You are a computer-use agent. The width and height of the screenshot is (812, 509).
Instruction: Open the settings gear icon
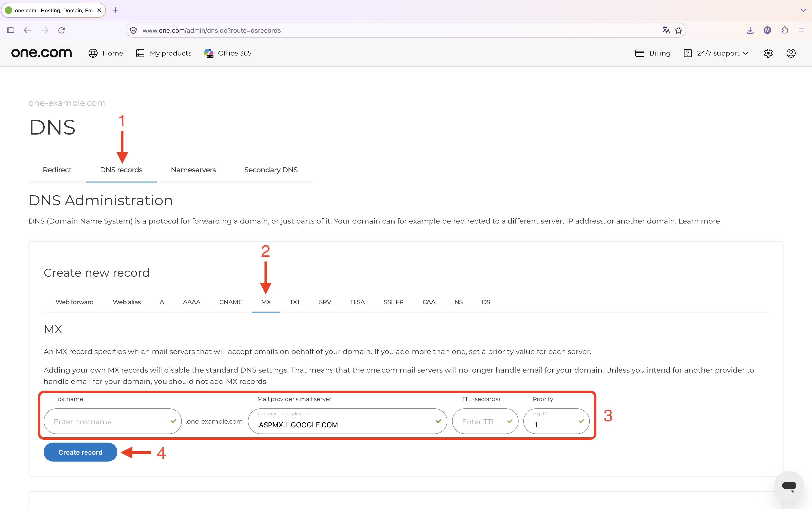768,53
